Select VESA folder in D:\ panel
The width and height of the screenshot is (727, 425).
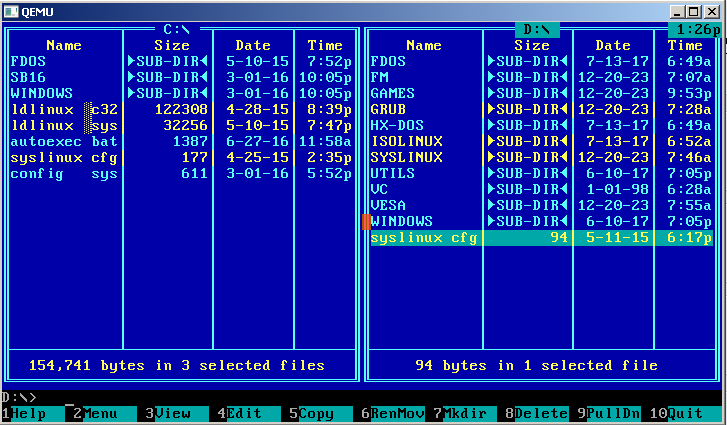(388, 205)
